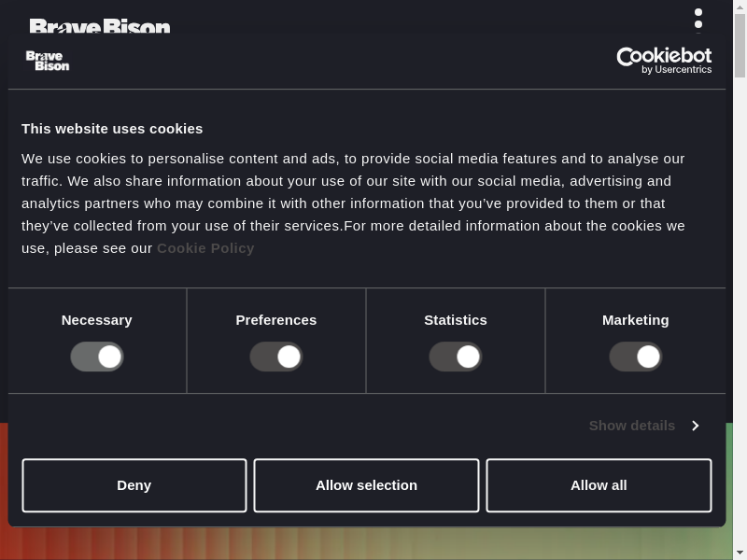
Task: Turn off the Statistics cookies switch
Action: (456, 357)
